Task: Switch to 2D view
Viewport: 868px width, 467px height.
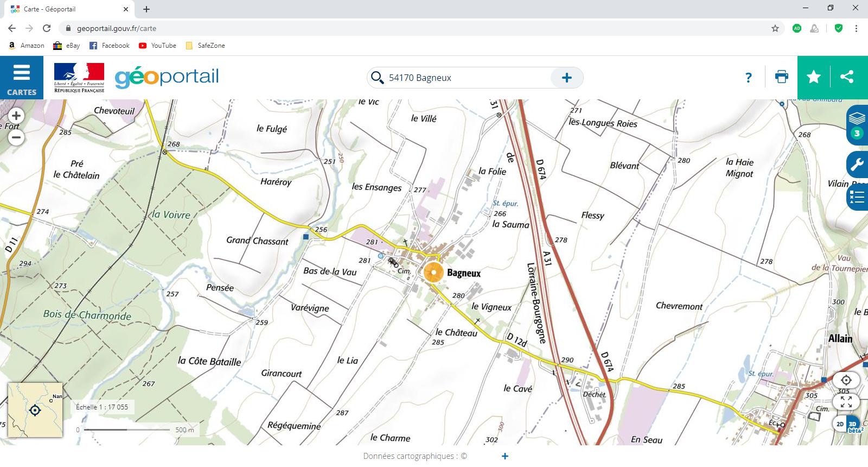Action: pyautogui.click(x=840, y=424)
